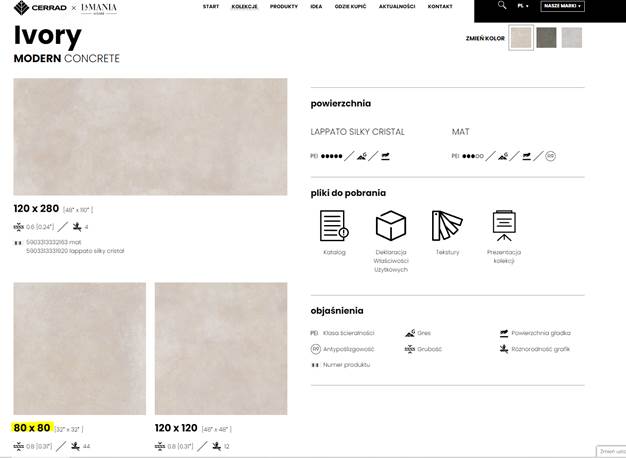
Task: Pick the light grey color swatch
Action: pos(571,38)
